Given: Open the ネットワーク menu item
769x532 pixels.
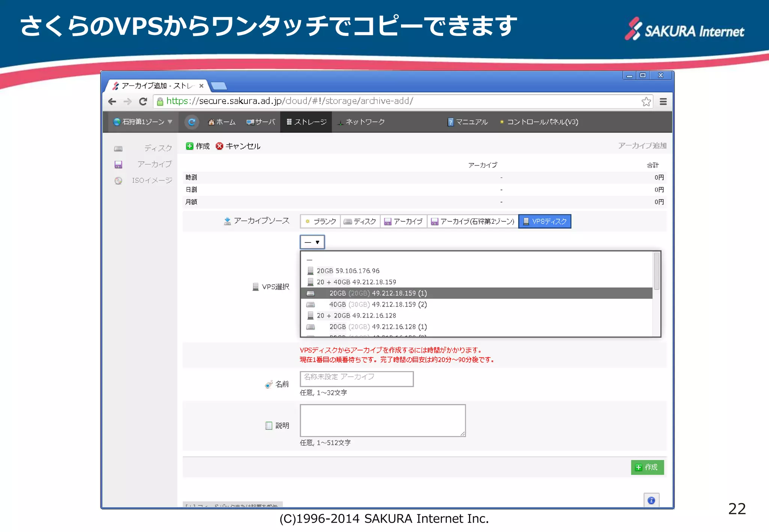Looking at the screenshot, I should coord(361,122).
